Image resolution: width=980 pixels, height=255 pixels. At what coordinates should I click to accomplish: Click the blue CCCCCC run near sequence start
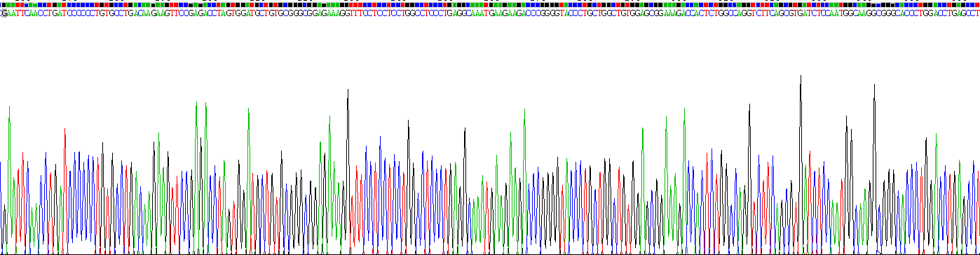[81, 13]
